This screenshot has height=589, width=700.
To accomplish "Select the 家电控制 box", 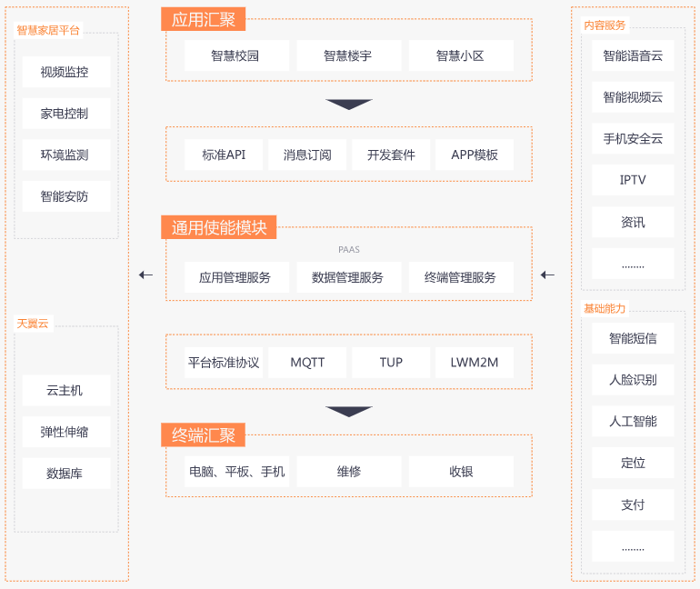I will (x=66, y=114).
